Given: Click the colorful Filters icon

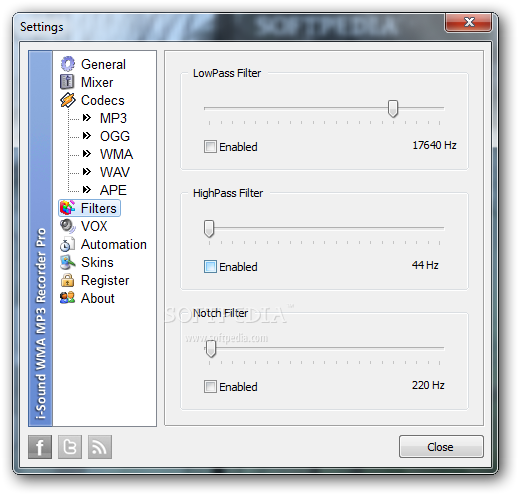Looking at the screenshot, I should coord(68,208).
